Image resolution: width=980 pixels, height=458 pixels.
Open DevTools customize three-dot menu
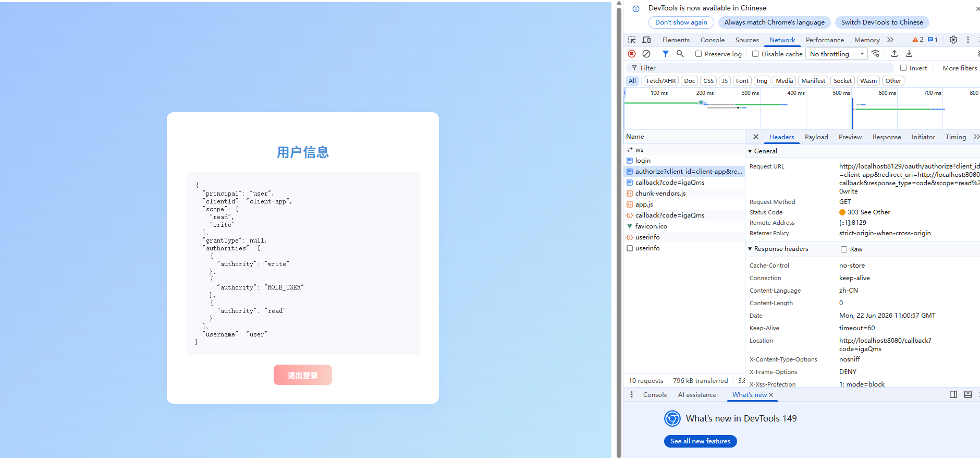968,40
